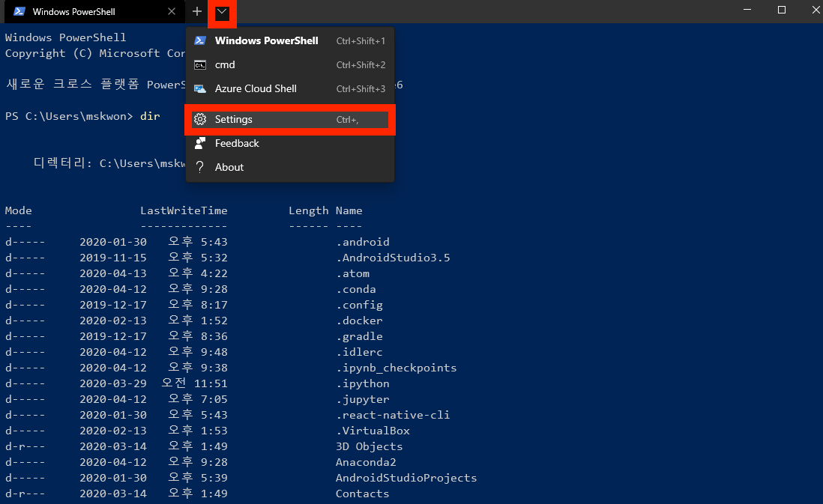Click the Ctrl+Shift+1 shortcut label
The height and width of the screenshot is (504, 823).
(x=361, y=41)
